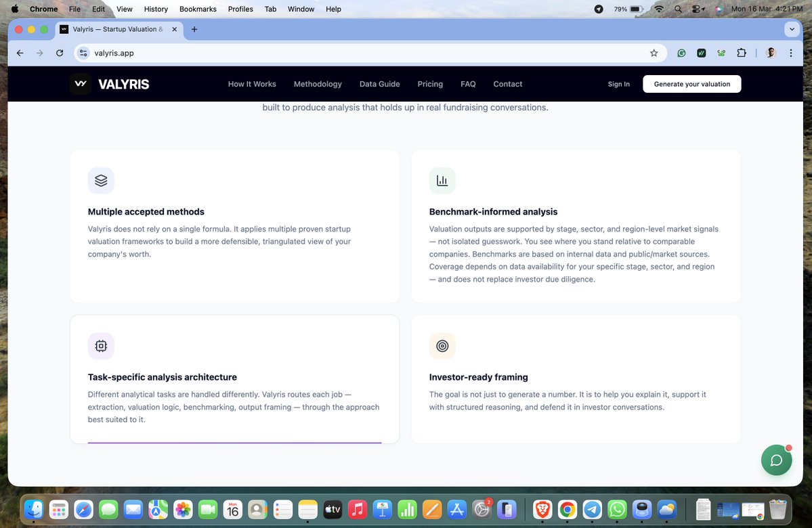812x528 pixels.
Task: Open the FAQ nav link
Action: pyautogui.click(x=467, y=84)
